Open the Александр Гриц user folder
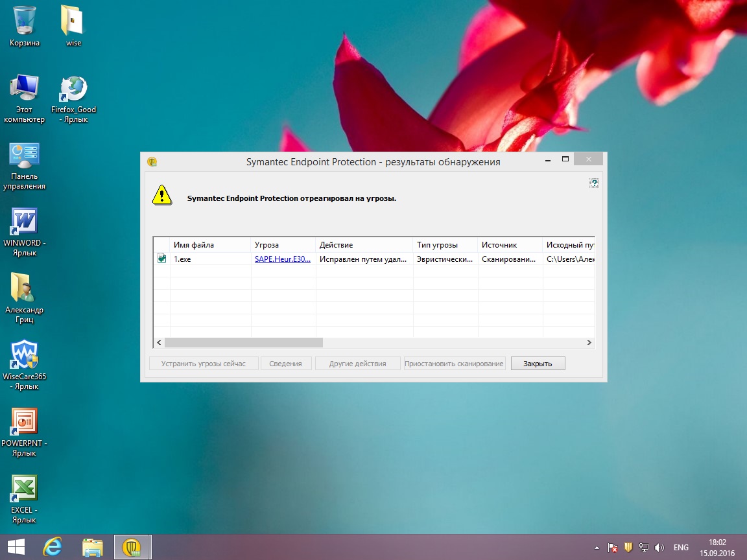The width and height of the screenshot is (747, 560). pos(24,299)
